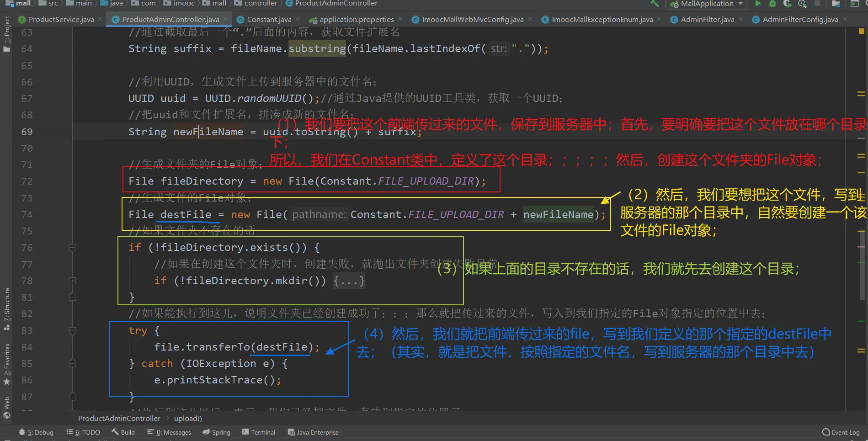The image size is (868, 441).
Task: Start debugging with the green bug icon
Action: point(772,4)
